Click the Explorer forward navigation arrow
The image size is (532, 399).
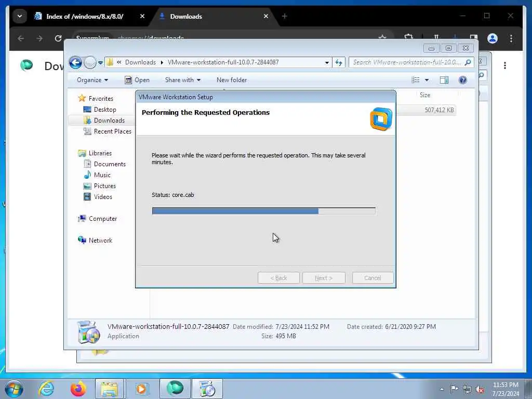coord(90,62)
